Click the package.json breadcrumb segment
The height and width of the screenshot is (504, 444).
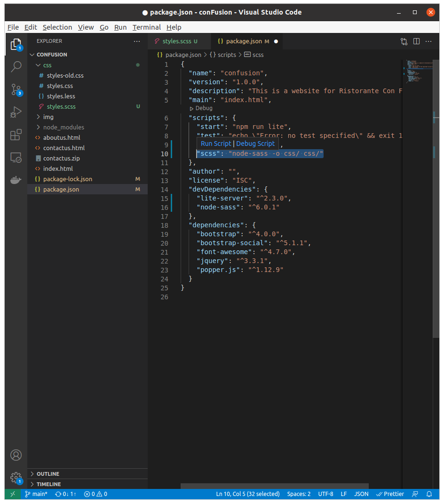pyautogui.click(x=179, y=55)
